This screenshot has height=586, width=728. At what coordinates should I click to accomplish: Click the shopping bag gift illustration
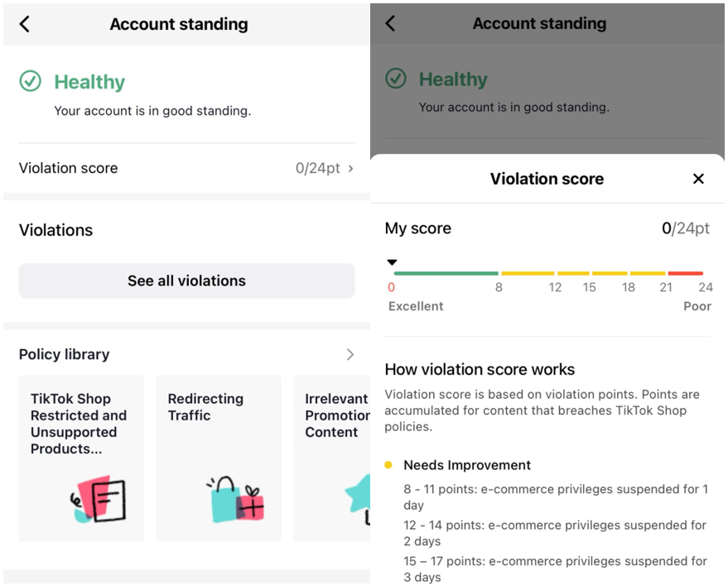tap(236, 499)
